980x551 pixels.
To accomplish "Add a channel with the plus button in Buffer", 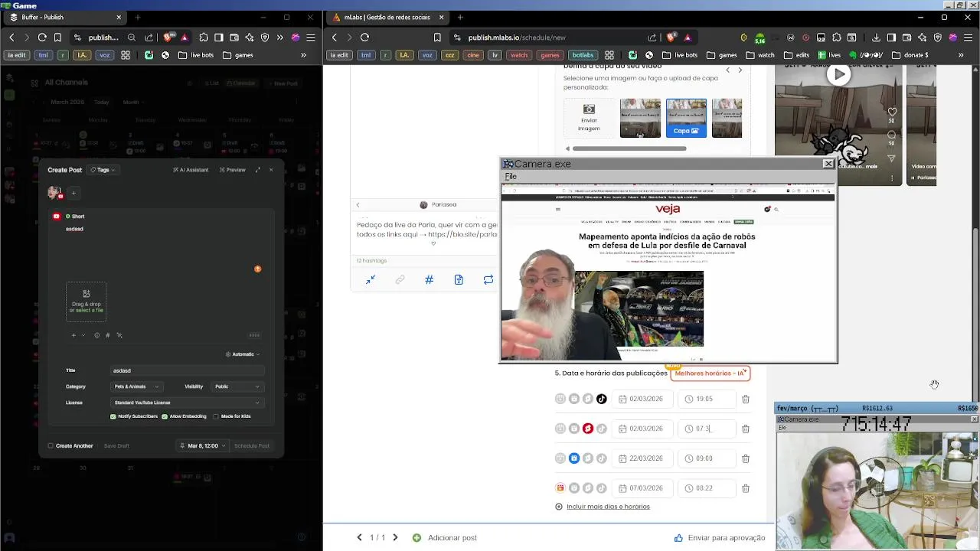I will pyautogui.click(x=73, y=193).
